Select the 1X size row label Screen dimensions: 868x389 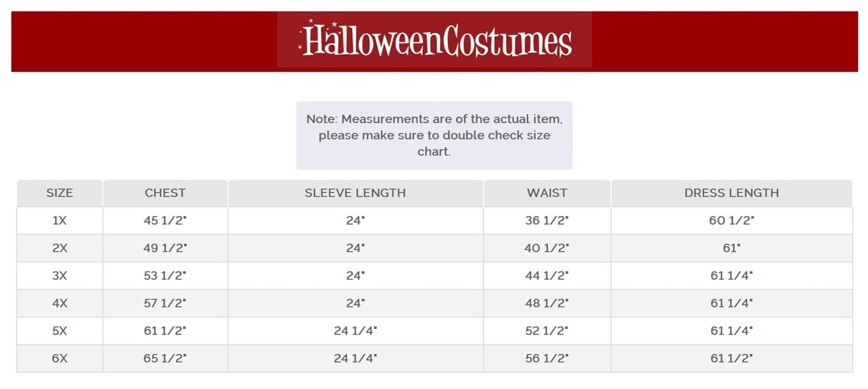(x=60, y=221)
